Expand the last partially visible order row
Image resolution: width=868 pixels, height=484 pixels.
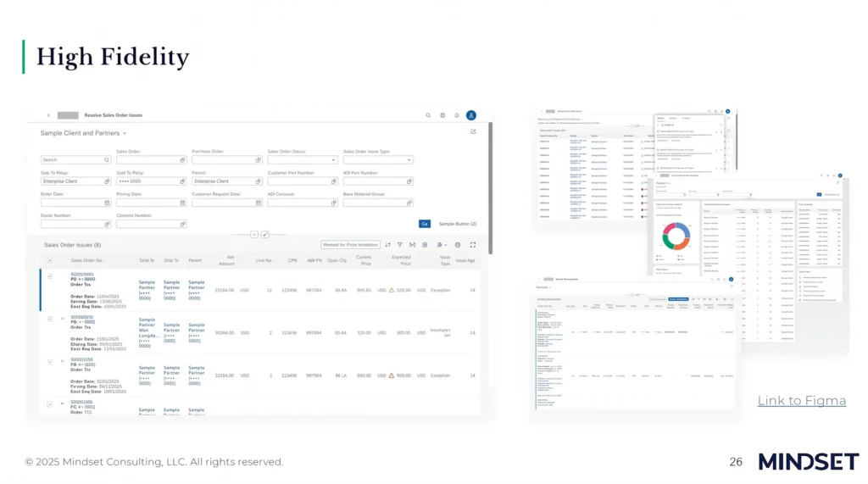[x=62, y=404]
